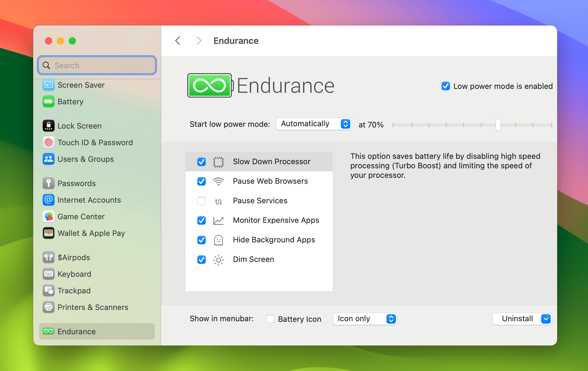Select the Monitor Expensive Apps label
This screenshot has width=588, height=371.
coord(276,220)
